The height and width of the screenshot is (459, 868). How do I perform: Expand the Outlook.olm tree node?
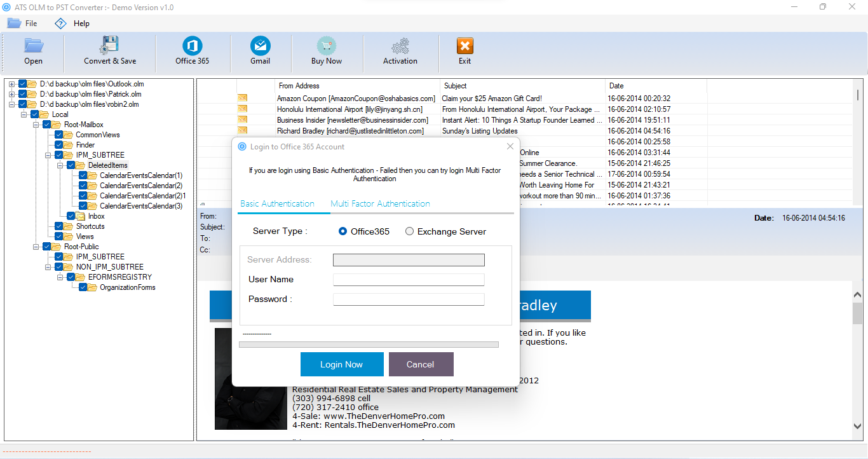click(x=11, y=84)
